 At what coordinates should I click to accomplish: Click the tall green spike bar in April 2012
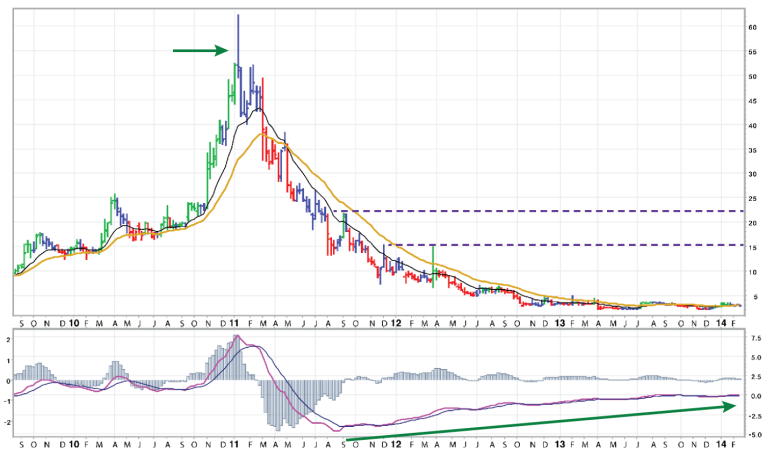(x=433, y=267)
